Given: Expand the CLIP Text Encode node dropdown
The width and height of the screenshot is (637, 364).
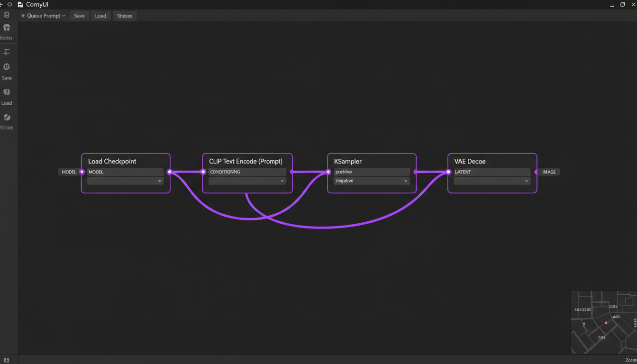Looking at the screenshot, I should [x=282, y=181].
